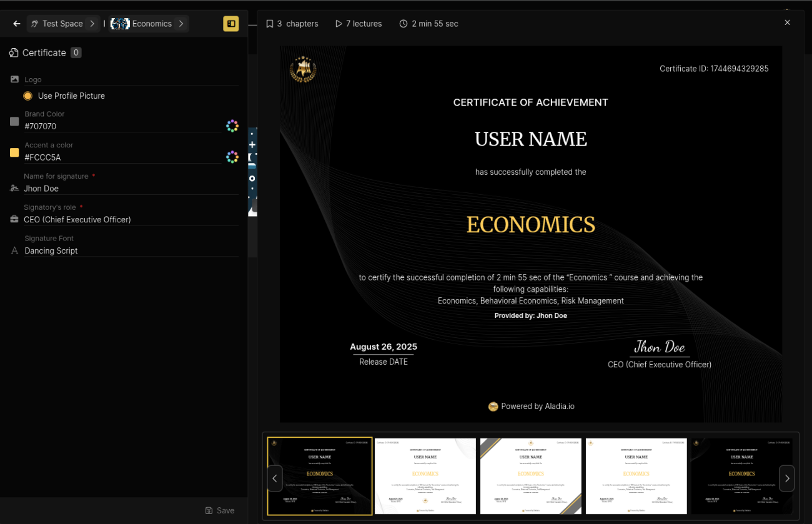This screenshot has height=524, width=812.
Task: Open the Brand Color picker wheel
Action: coord(232,126)
